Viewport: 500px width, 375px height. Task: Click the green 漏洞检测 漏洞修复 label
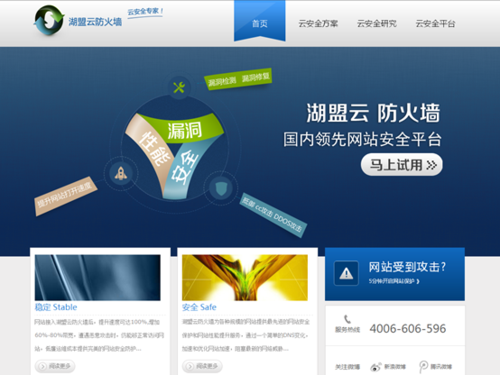click(238, 79)
